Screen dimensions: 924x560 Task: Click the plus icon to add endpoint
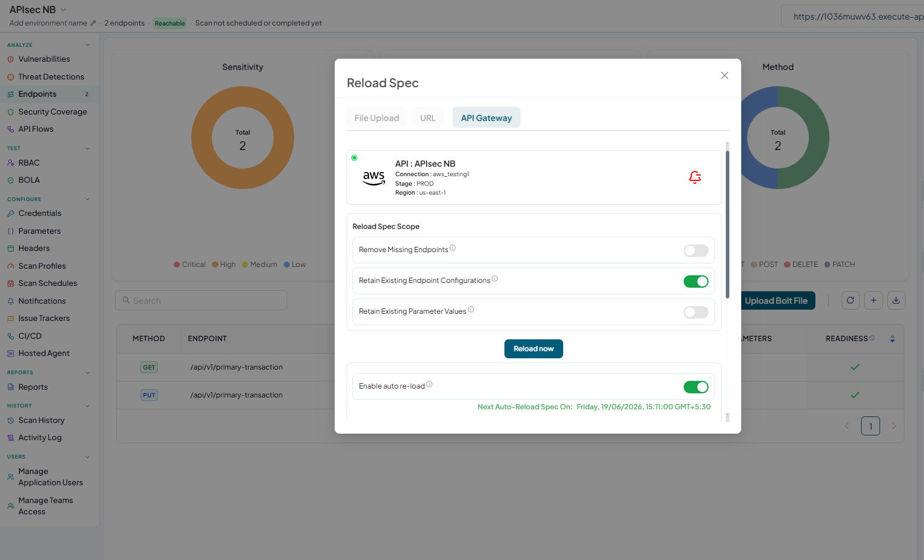pyautogui.click(x=874, y=301)
